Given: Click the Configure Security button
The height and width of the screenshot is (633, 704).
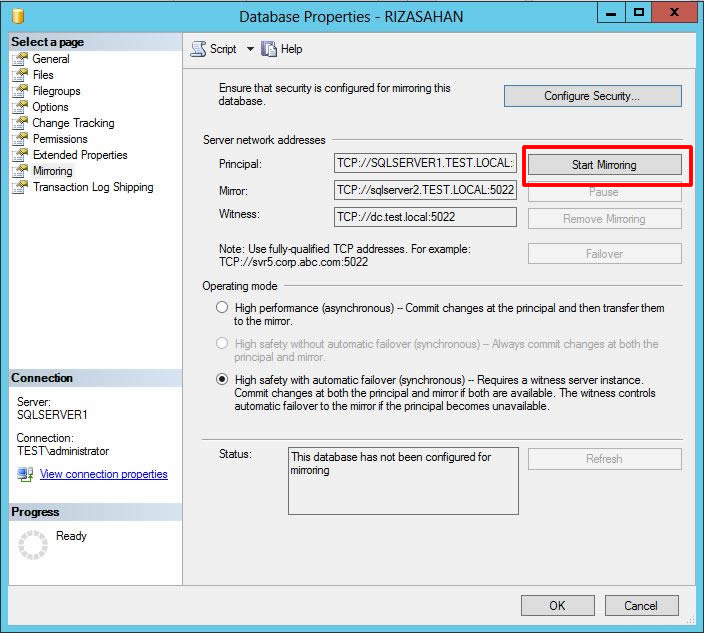Looking at the screenshot, I should [x=592, y=96].
